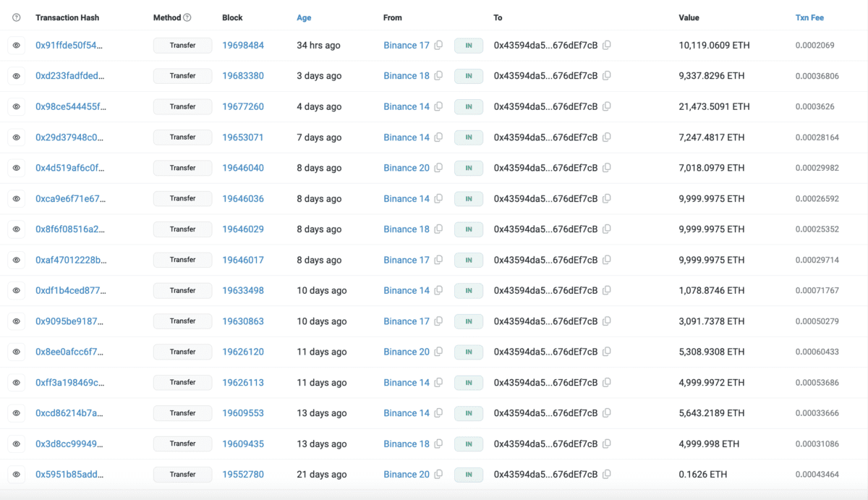Viewport: 868px width, 500px height.
Task: Click the IN badge in block 19653071 row
Action: pos(469,137)
